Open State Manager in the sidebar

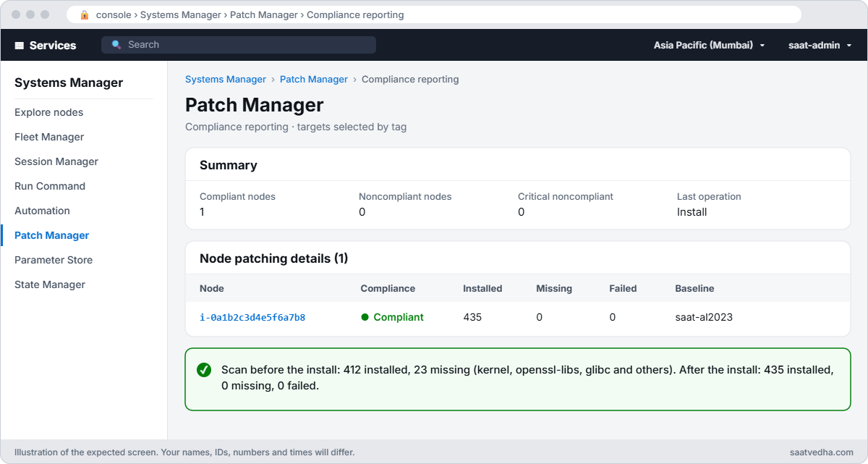[50, 284]
